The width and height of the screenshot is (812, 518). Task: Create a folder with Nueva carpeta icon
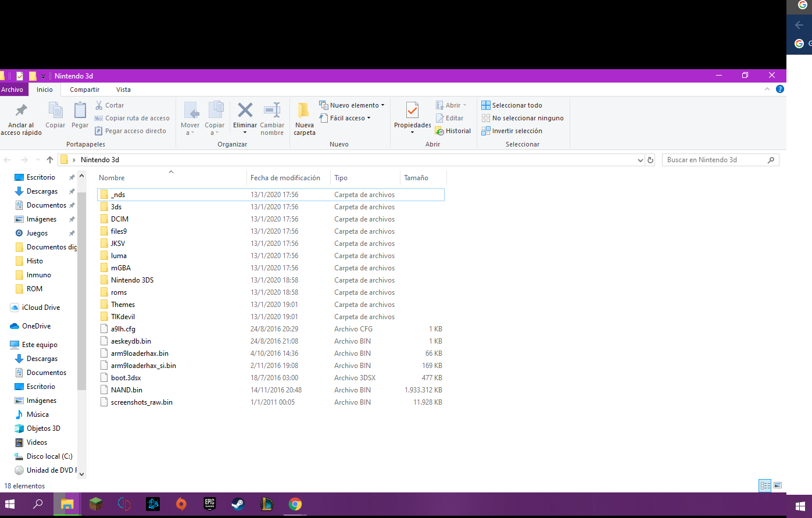(304, 110)
